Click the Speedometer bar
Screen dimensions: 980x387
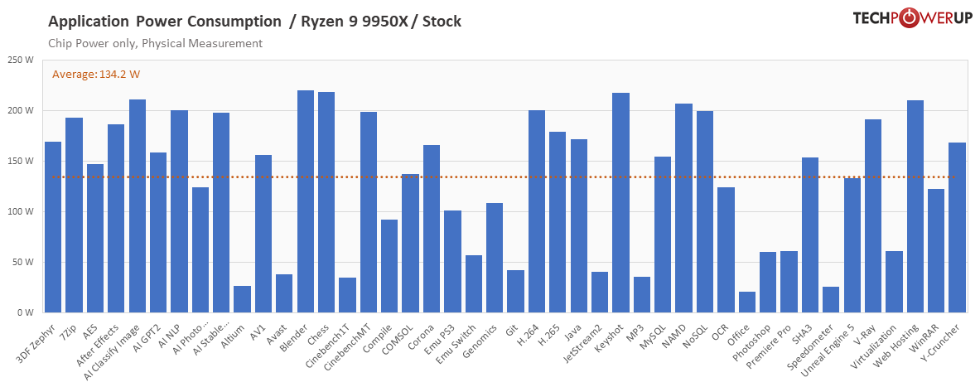point(831,299)
